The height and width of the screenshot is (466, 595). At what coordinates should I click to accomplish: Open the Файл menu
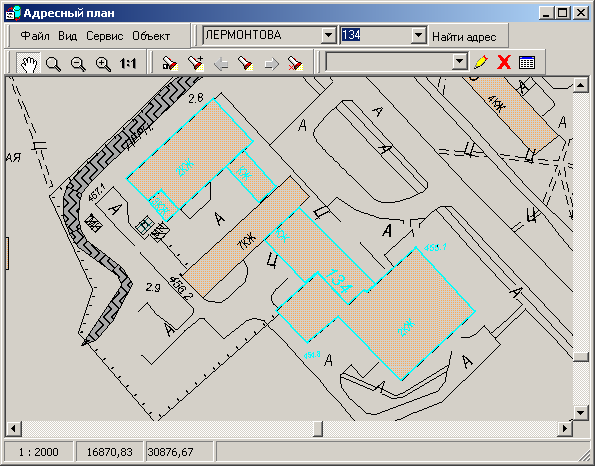(35, 36)
